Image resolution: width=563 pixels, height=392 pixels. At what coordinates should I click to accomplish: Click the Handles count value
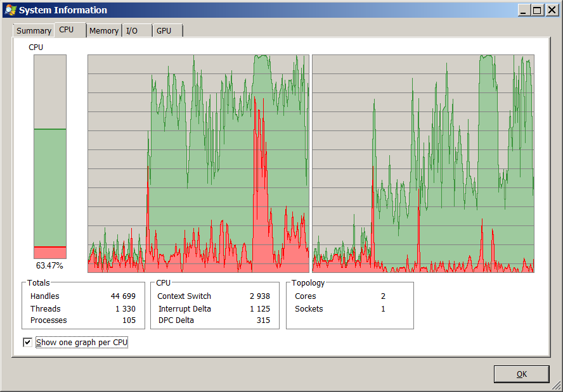(x=123, y=296)
